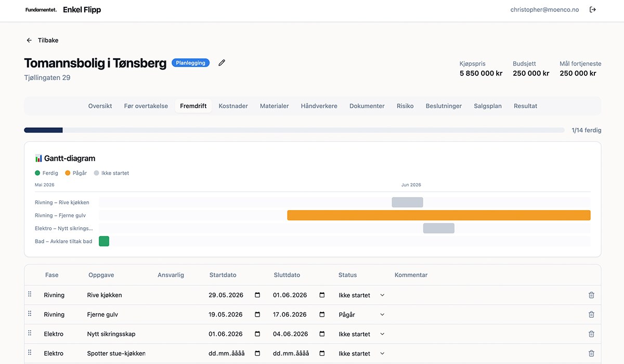Click the green Avklare tiltak bad Gantt bar
Screen dimensions: 624x364
pyautogui.click(x=104, y=241)
